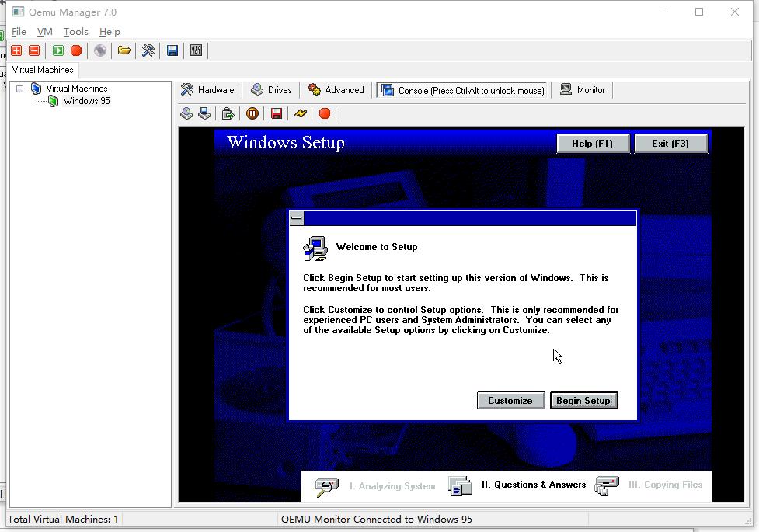Click the Copying Files icon
Screen dimensions: 759x532
click(x=607, y=485)
